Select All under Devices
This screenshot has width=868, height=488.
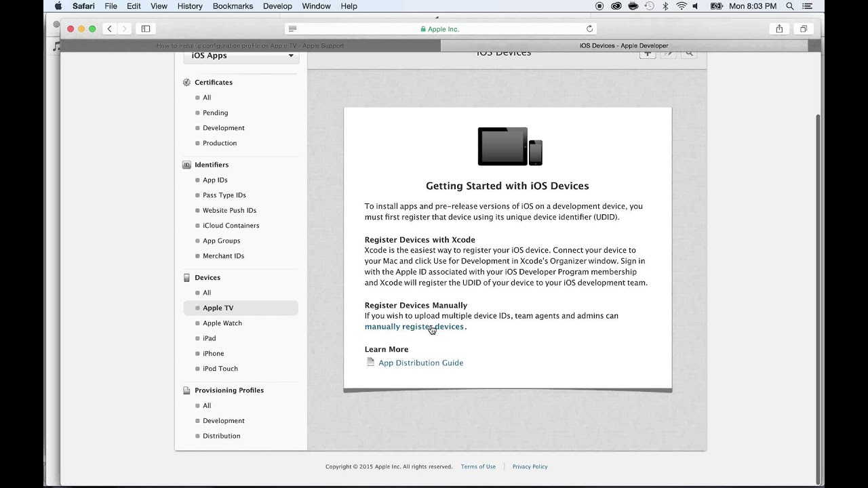click(x=207, y=293)
